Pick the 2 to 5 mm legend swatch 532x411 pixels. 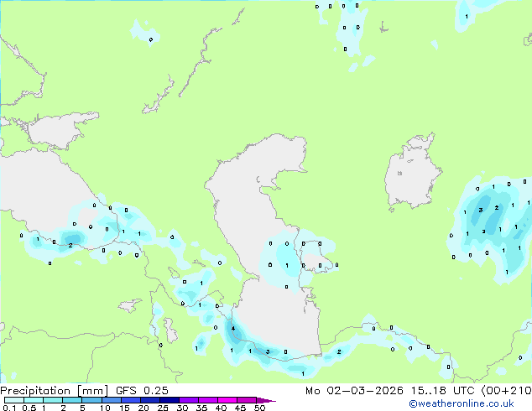(x=72, y=400)
